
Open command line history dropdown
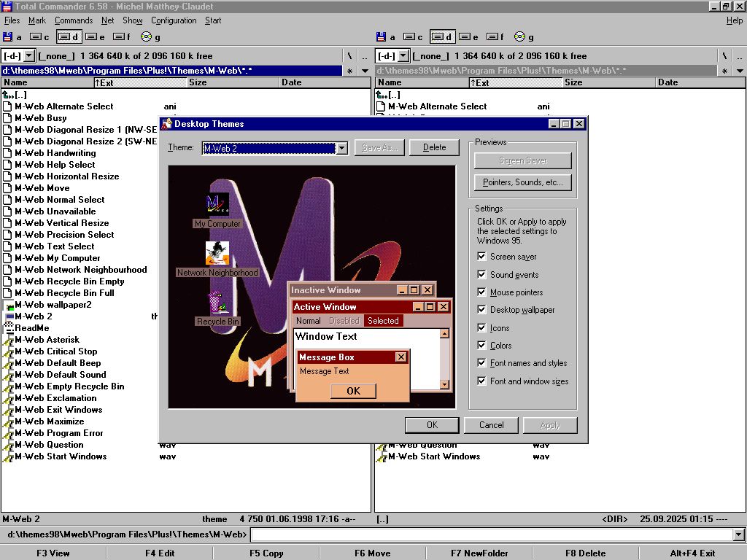(x=738, y=535)
